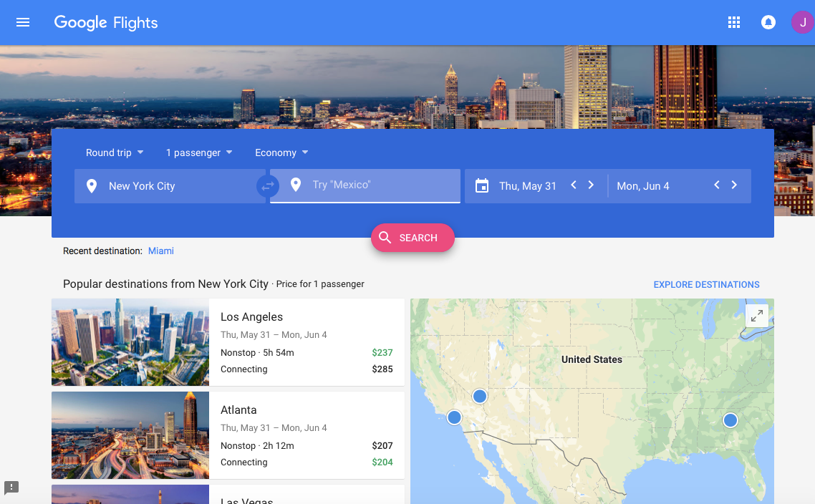Move the departure date one day later
The height and width of the screenshot is (504, 815).
coord(591,185)
